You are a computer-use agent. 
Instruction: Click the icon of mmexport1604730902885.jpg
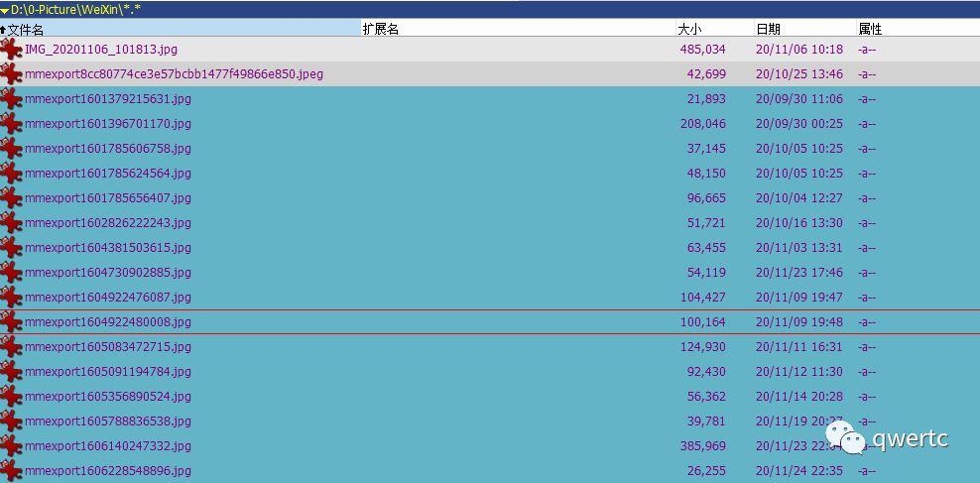(x=11, y=273)
